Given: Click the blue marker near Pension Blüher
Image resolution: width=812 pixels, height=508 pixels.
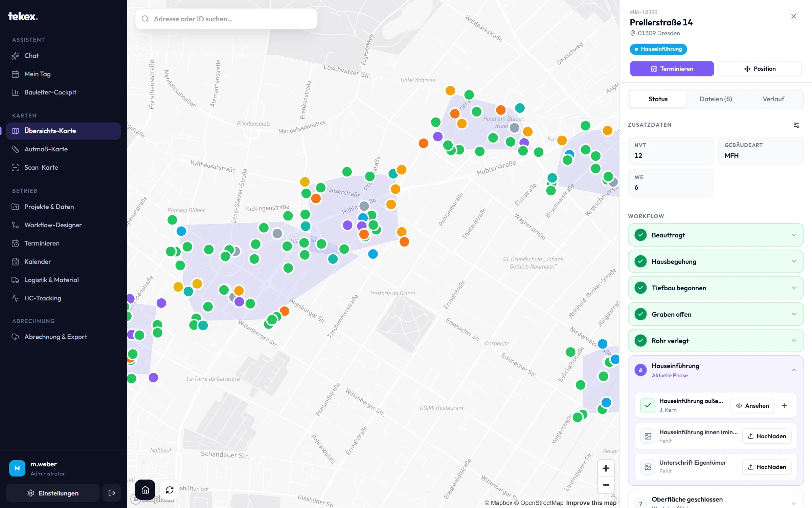Looking at the screenshot, I should click(x=181, y=231).
